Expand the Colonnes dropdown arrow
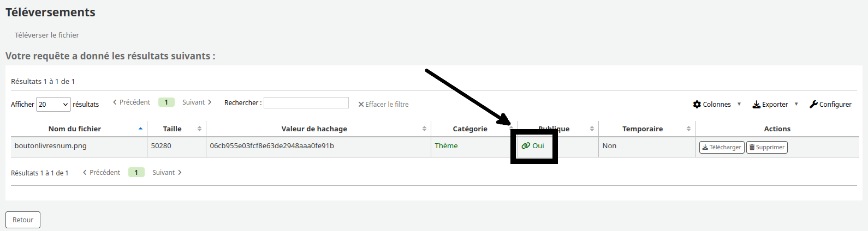This screenshot has height=231, width=868. coord(739,104)
